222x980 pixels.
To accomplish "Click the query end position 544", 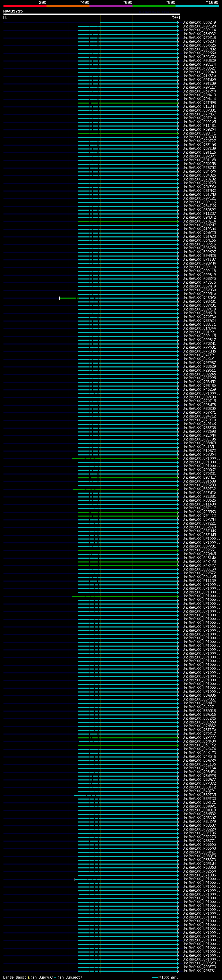I will point(175,17).
